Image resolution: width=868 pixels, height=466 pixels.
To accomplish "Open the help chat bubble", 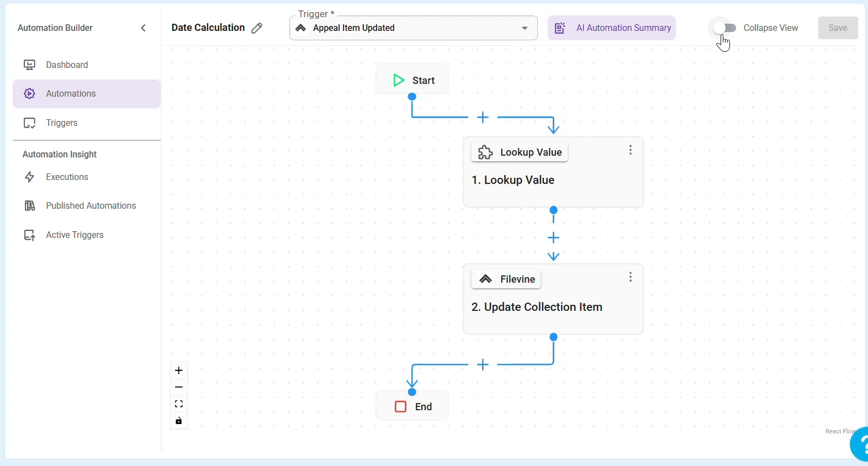I will click(859, 444).
